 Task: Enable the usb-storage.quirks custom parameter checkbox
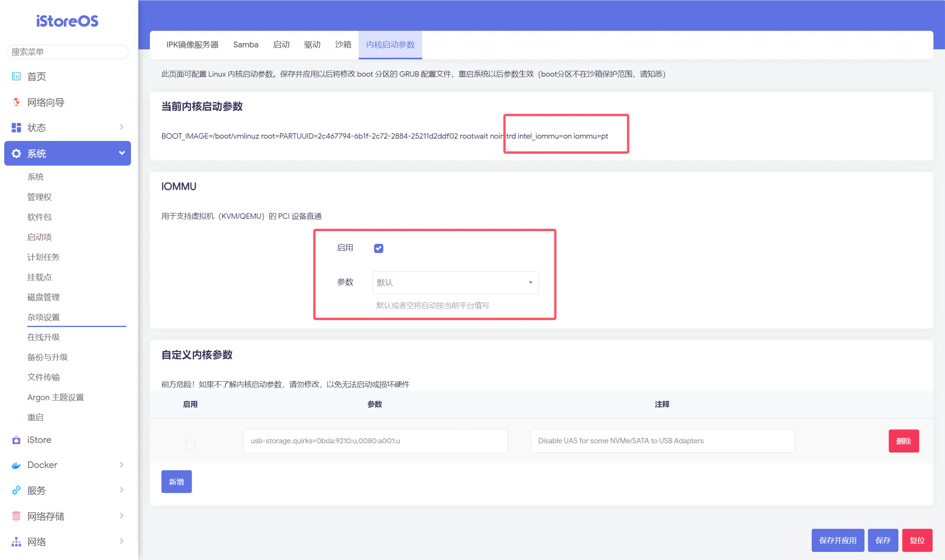pos(190,444)
